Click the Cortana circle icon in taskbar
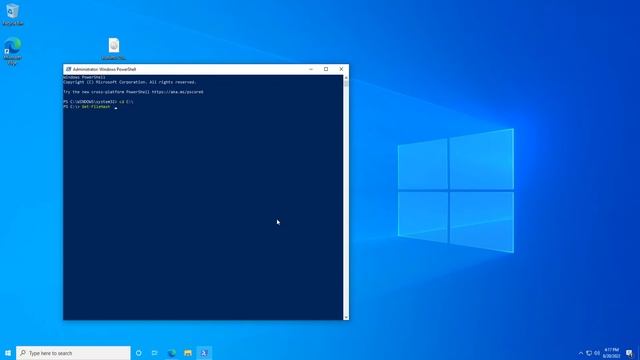This screenshot has width=640, height=360. [139, 353]
